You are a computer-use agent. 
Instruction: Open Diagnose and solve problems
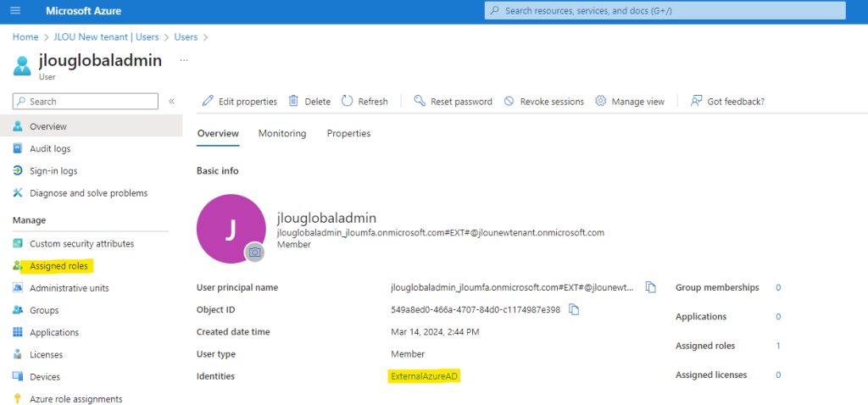click(88, 193)
